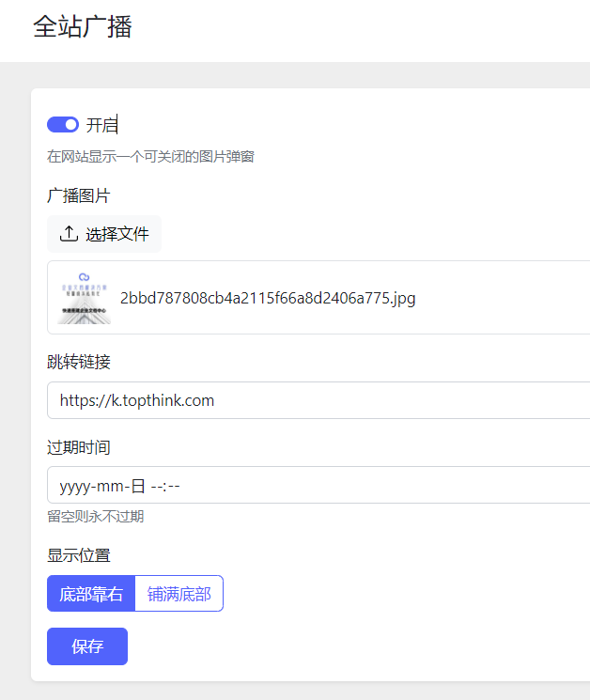
Task: Click the 广播图片 label
Action: [79, 196]
